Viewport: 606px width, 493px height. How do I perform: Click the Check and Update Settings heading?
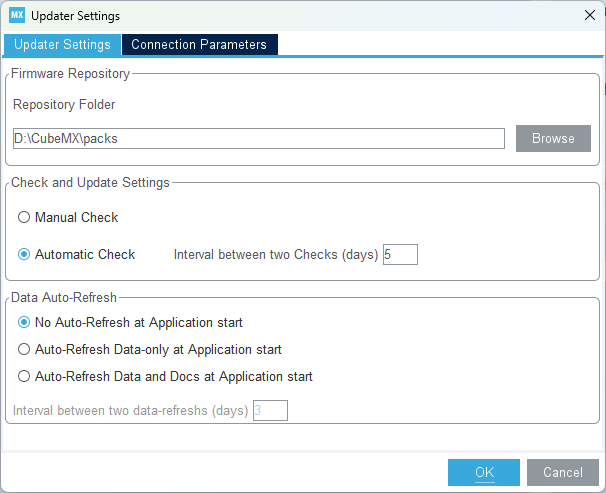tap(90, 183)
